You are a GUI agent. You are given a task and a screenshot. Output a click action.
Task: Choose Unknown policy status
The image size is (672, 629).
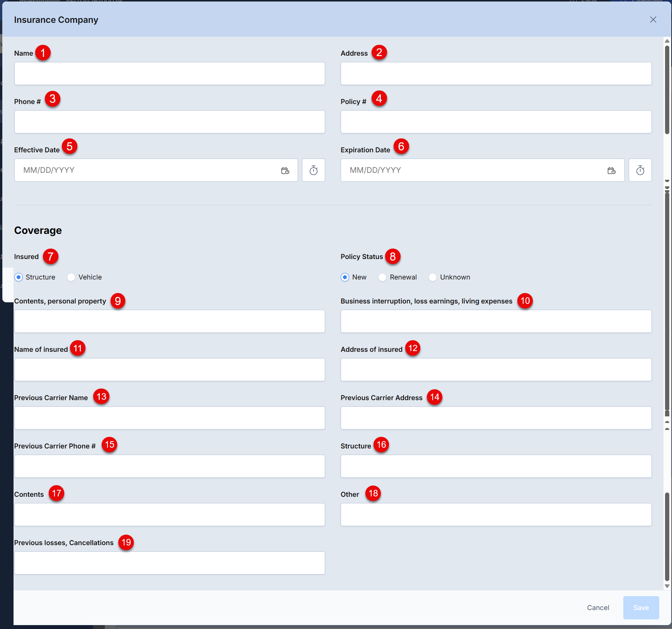pos(433,277)
